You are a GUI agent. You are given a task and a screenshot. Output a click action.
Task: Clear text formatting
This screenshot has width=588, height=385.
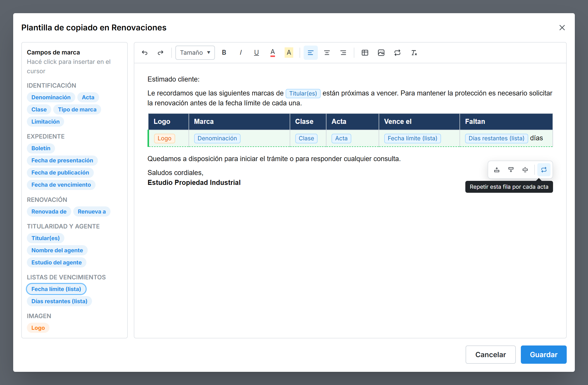[414, 53]
